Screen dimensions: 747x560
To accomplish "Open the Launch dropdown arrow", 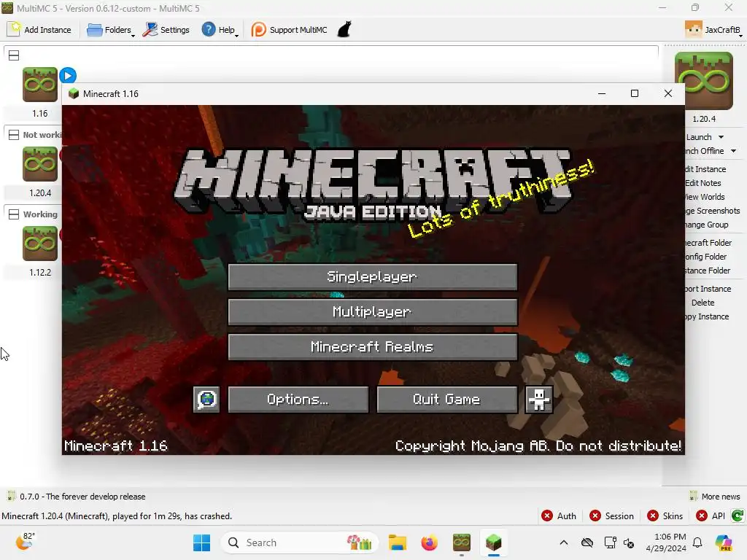I will (x=721, y=137).
